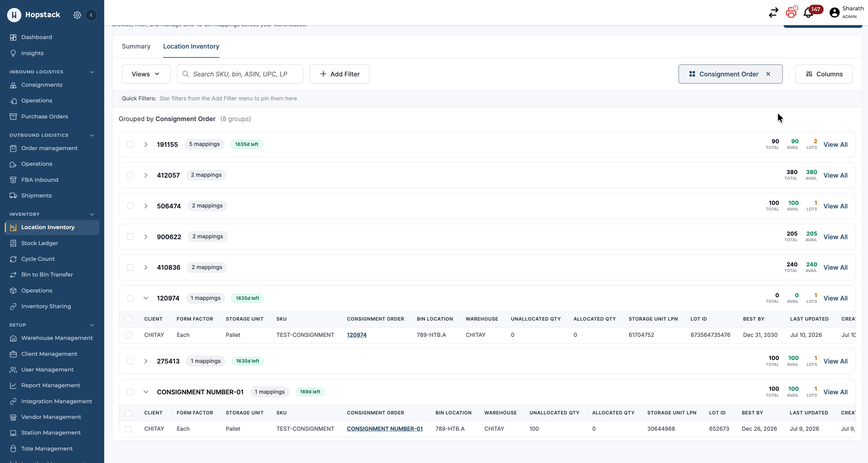Tick the CONSIGNMENT NUMBER-01 group checkbox
The image size is (868, 463).
click(130, 392)
